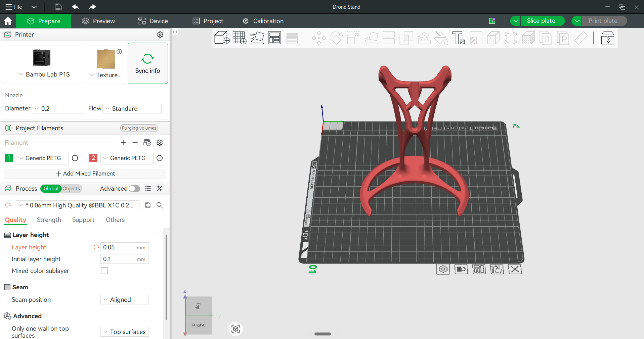Open the Slice plate arrow dropdown

coord(515,21)
